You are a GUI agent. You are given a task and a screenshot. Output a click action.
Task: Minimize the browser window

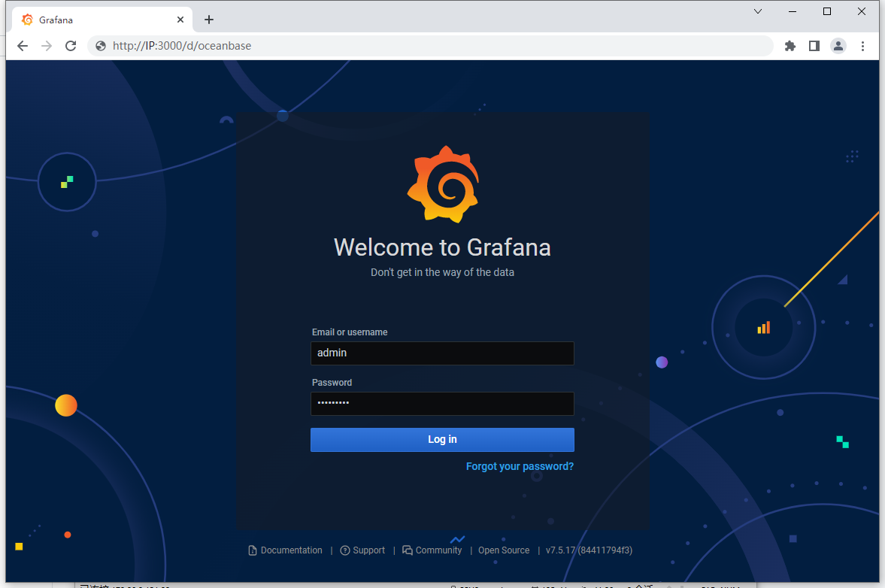[793, 11]
